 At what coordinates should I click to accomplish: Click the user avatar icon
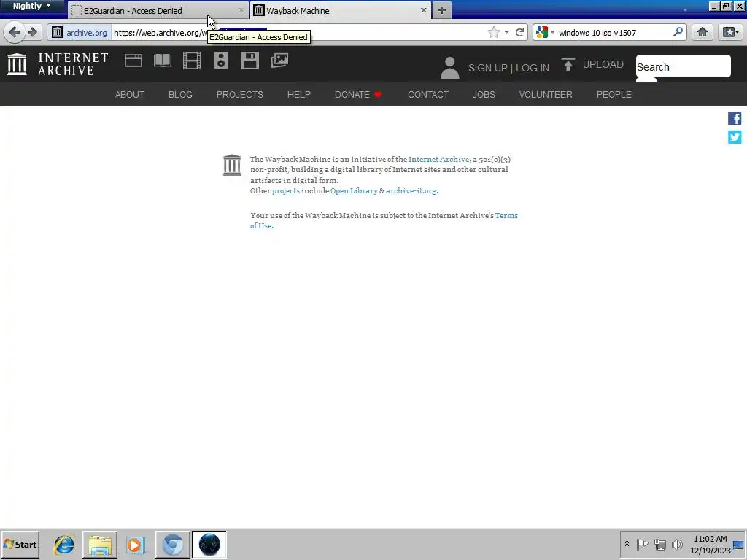(449, 67)
